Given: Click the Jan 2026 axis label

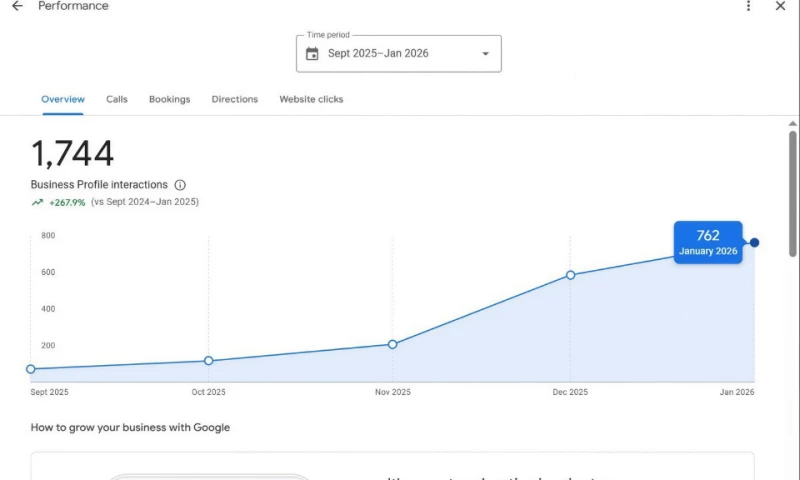Looking at the screenshot, I should pyautogui.click(x=737, y=392).
